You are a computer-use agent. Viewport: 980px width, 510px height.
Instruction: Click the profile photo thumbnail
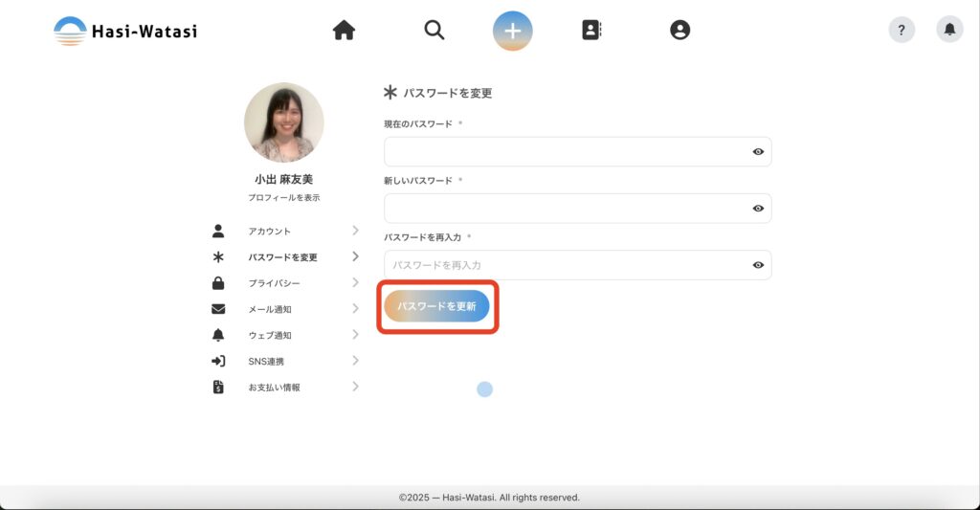click(x=283, y=122)
